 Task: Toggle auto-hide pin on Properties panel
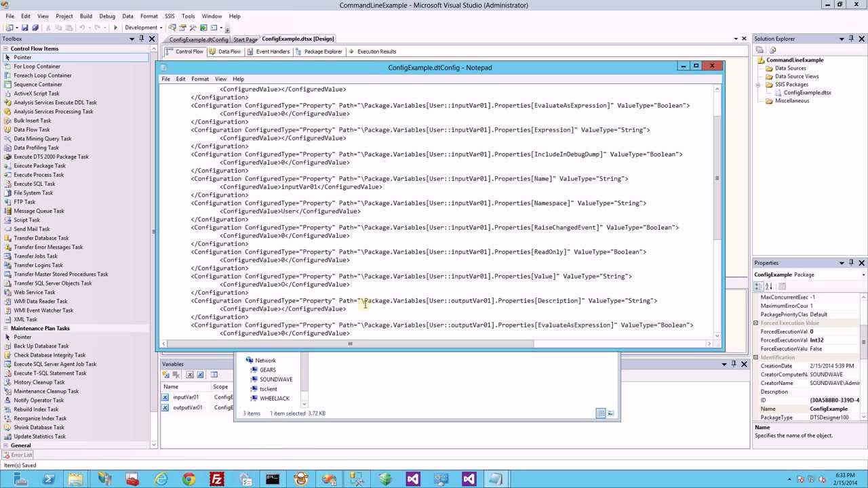point(851,263)
